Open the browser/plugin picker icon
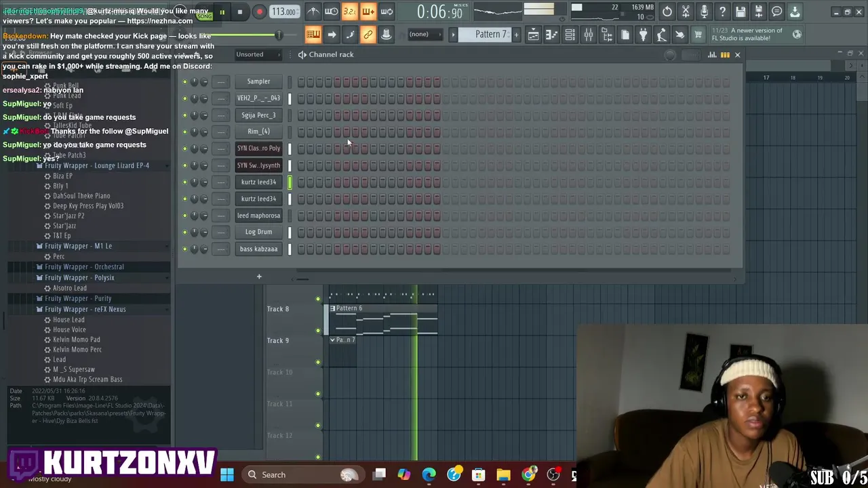The image size is (868, 488). (x=607, y=35)
